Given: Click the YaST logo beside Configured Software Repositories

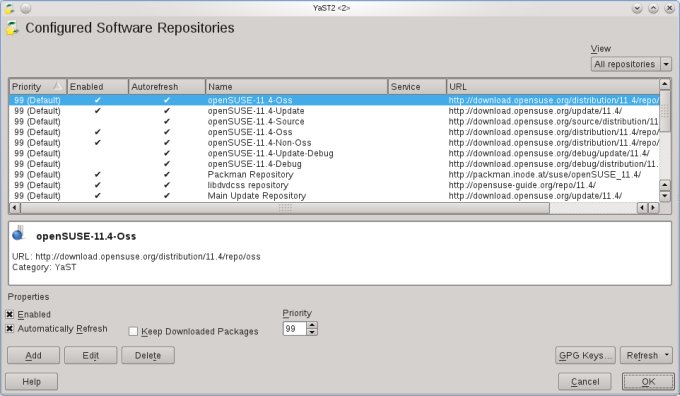Looking at the screenshot, I should pos(12,28).
